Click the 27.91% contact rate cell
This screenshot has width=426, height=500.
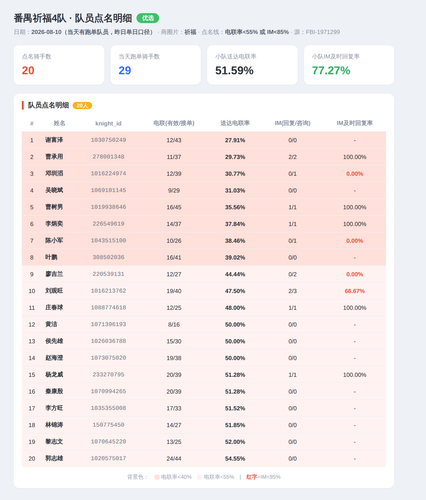pyautogui.click(x=235, y=140)
